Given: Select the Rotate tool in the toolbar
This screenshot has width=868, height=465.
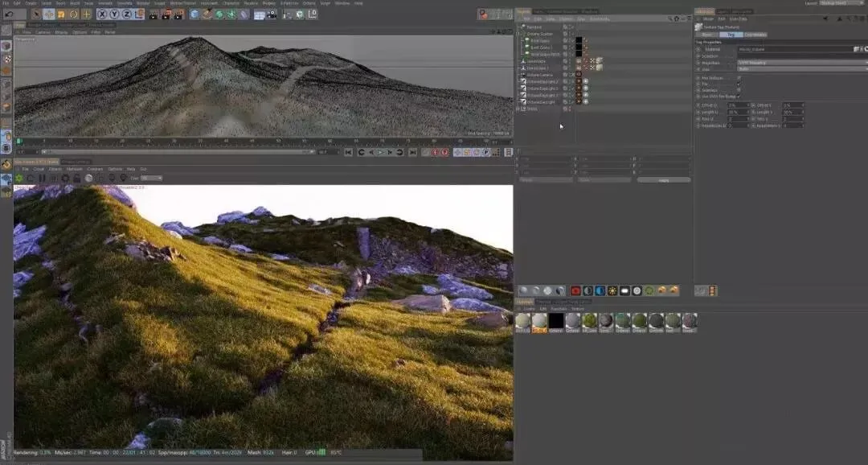Looking at the screenshot, I should tap(73, 14).
